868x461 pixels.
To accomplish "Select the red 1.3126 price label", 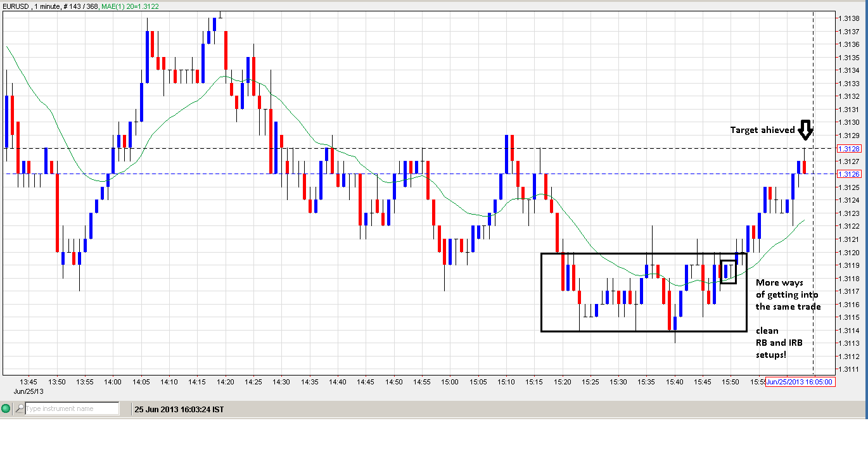I will click(x=848, y=174).
